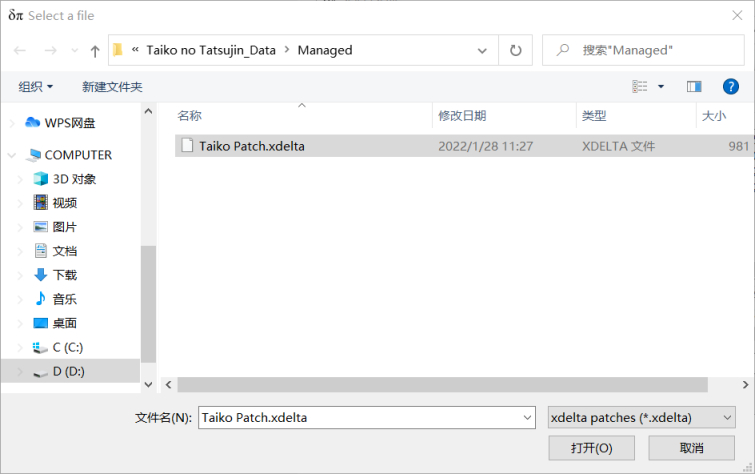Expand the address bar history dropdown

click(482, 50)
